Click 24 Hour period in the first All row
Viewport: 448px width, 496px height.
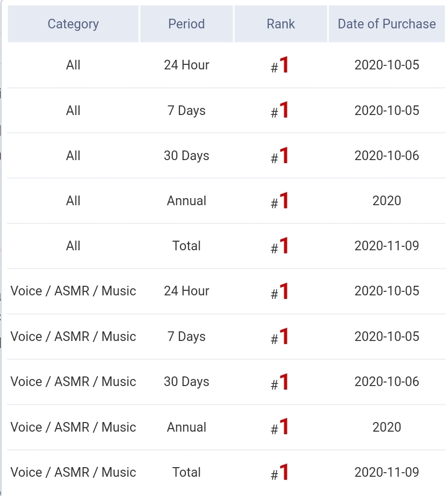coord(186,65)
